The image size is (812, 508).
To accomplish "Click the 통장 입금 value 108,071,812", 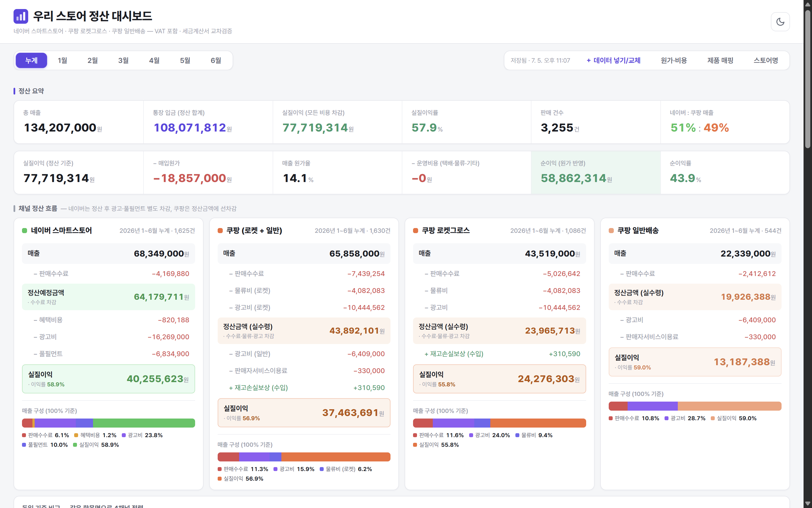I will tap(190, 128).
